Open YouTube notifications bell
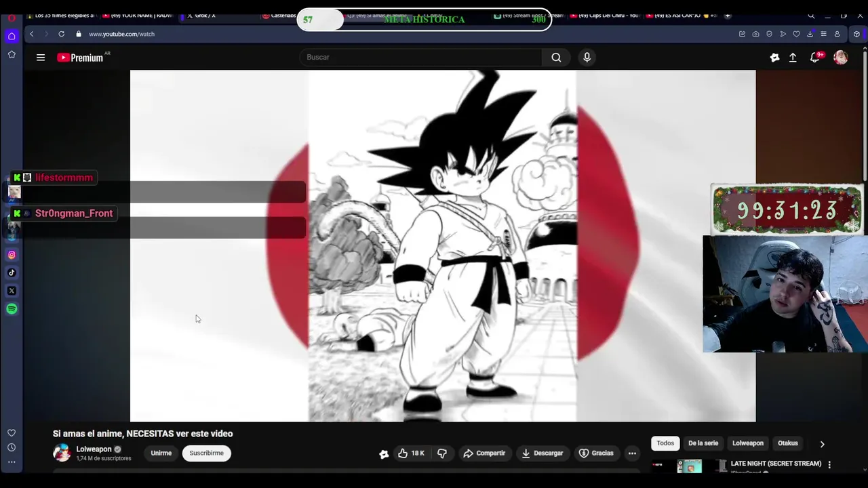Image resolution: width=868 pixels, height=488 pixels. click(815, 58)
